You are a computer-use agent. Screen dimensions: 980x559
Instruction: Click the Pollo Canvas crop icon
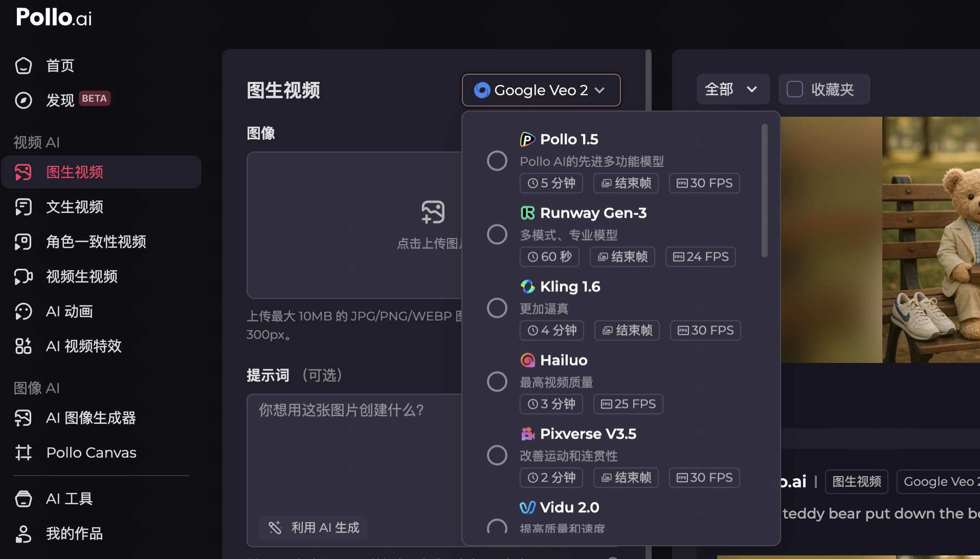point(24,453)
